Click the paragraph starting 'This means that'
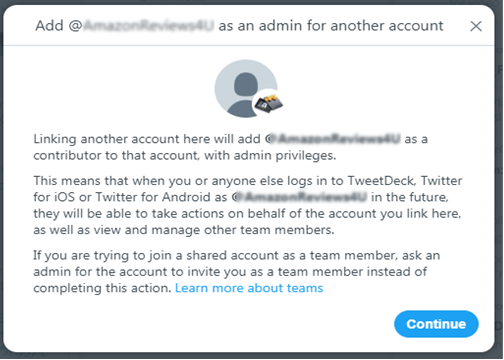This screenshot has width=504, height=360. coord(248,205)
